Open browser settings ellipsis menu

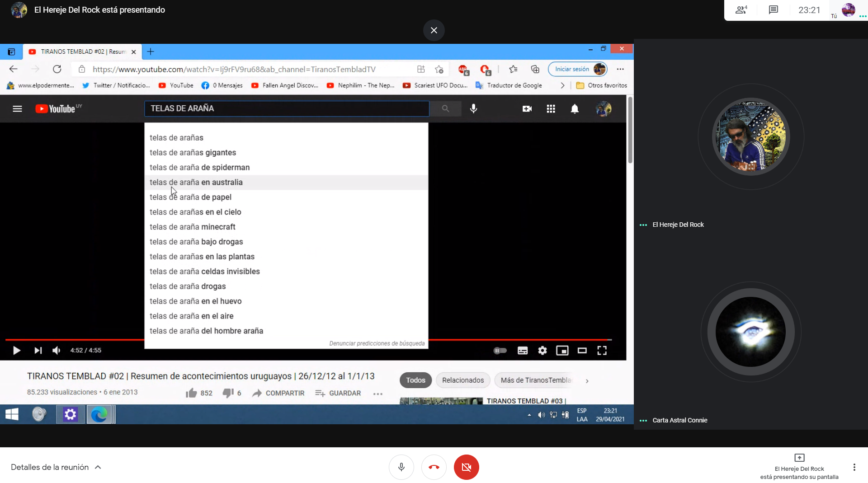click(x=620, y=69)
